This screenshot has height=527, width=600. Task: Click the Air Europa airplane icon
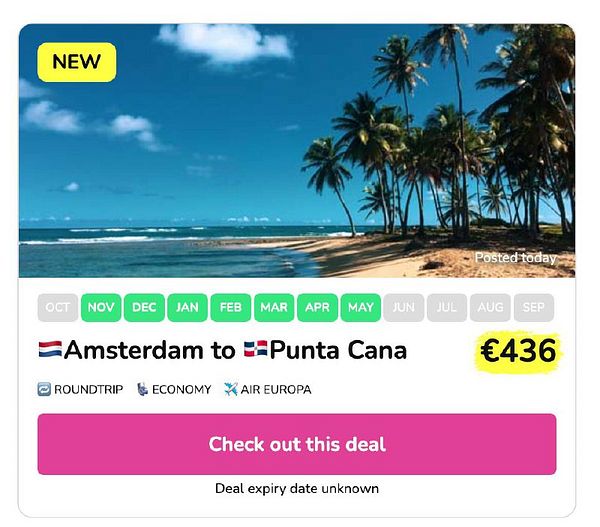[231, 389]
